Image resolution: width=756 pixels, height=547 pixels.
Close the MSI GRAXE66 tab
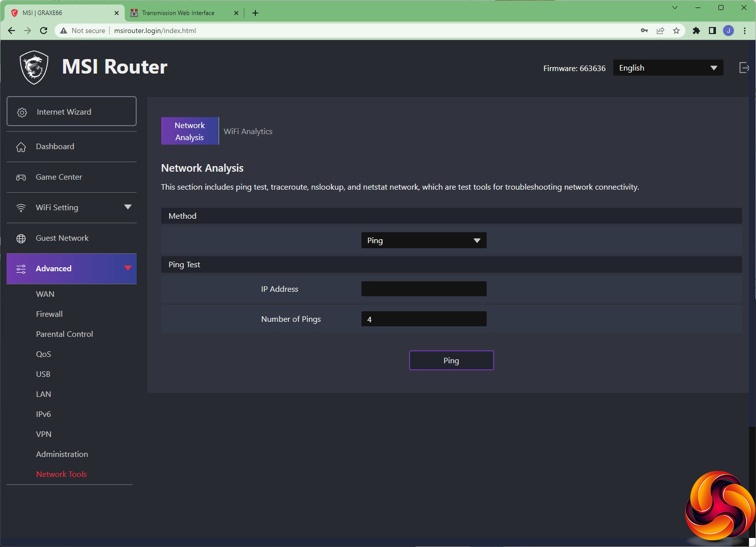click(117, 13)
